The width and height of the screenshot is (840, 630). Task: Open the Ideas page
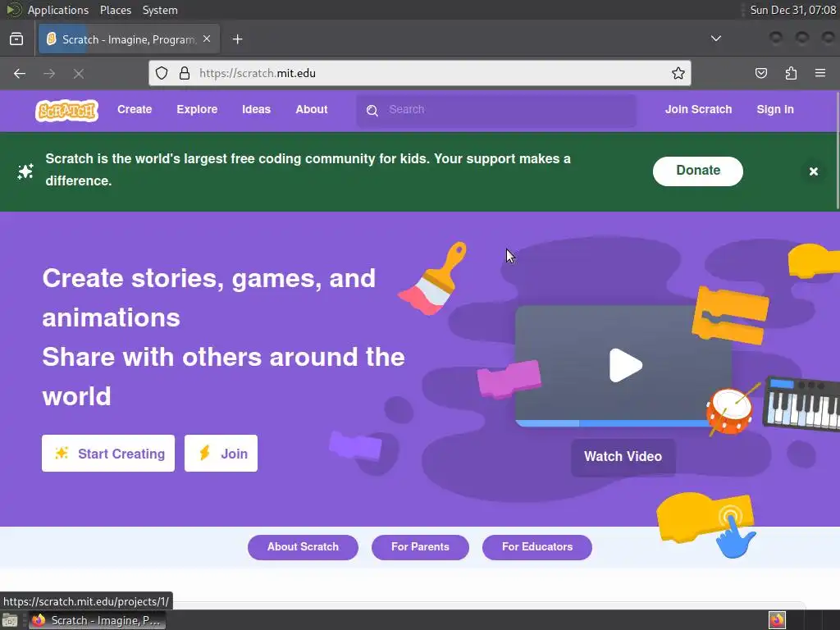pyautogui.click(x=256, y=109)
